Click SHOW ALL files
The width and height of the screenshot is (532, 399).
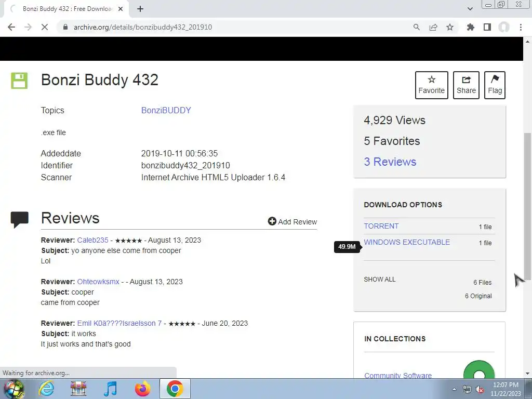[380, 279]
